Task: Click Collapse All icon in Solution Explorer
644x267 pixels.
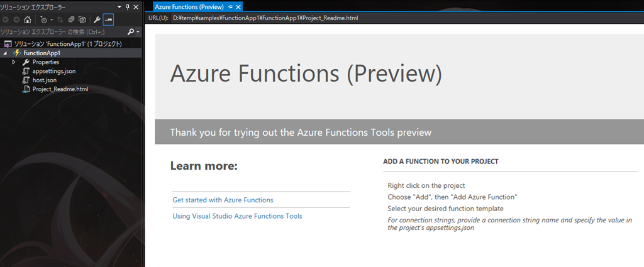Action: (72, 19)
